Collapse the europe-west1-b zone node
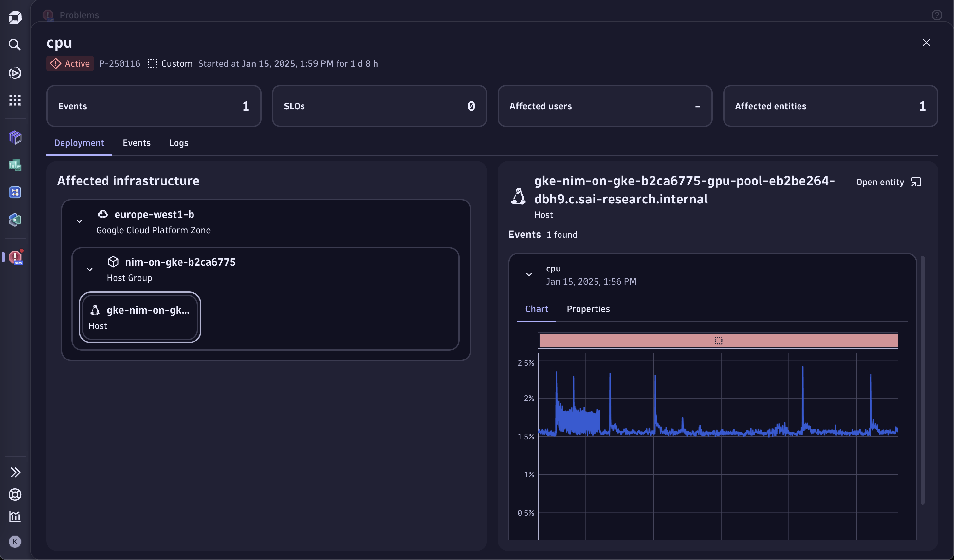Screen dimensions: 954x560 pos(79,221)
